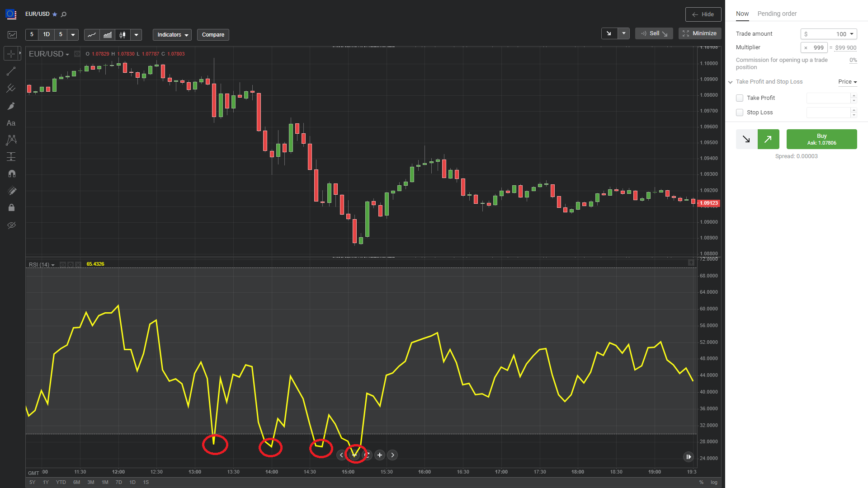The height and width of the screenshot is (488, 868).
Task: Pick the trend line drawing tool
Action: click(x=11, y=71)
